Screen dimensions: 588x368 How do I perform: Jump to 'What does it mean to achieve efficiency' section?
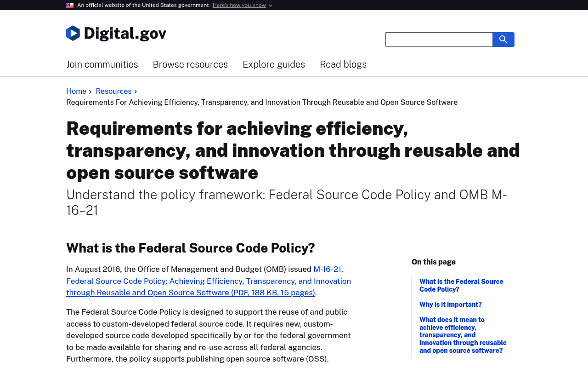click(x=463, y=335)
